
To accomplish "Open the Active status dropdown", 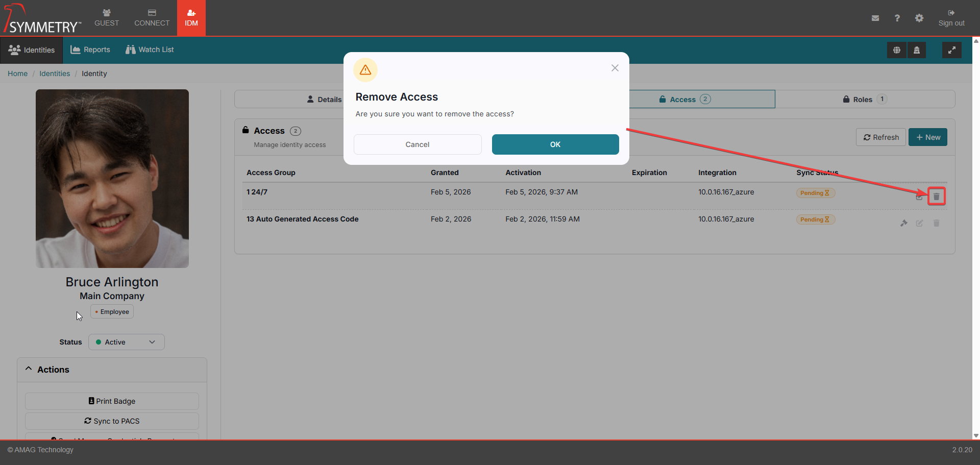I will point(127,342).
